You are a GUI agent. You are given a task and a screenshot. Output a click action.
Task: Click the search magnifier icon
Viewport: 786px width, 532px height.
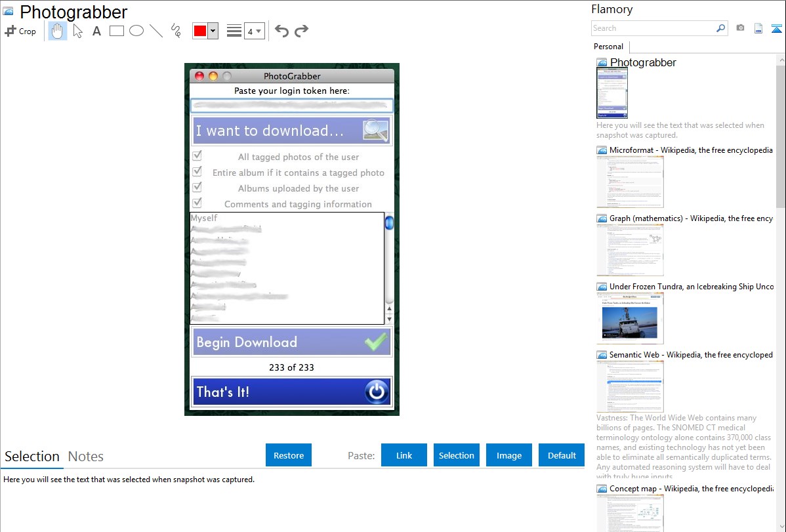721,28
